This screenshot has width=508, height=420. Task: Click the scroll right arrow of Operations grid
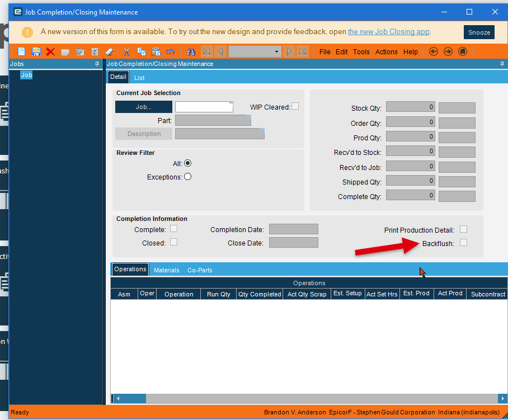coord(502,398)
